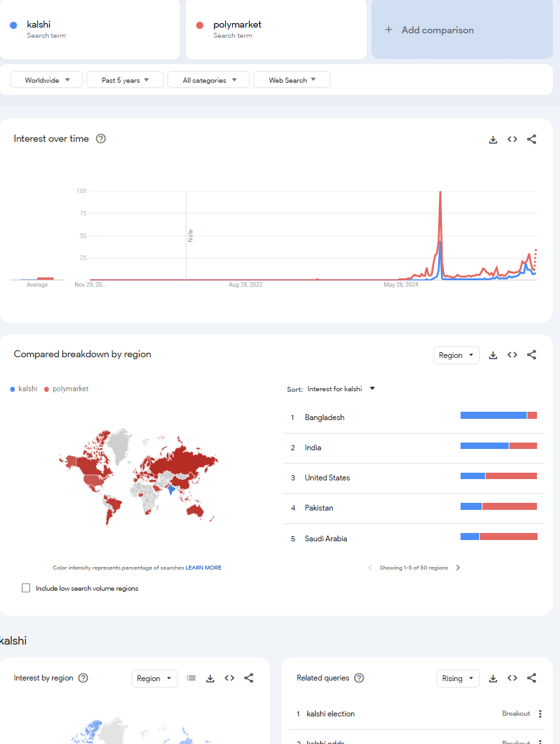Expand the Past 5 years time range

125,80
